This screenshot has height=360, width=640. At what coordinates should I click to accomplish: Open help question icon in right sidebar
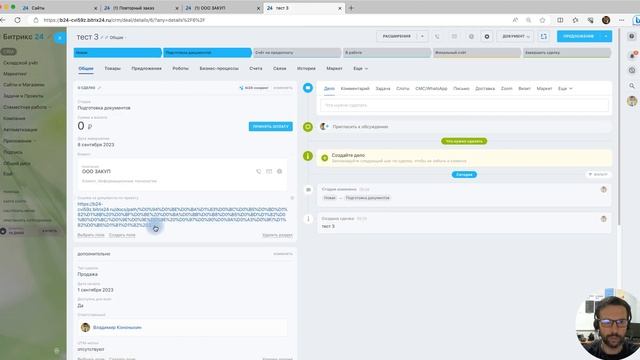(632, 36)
